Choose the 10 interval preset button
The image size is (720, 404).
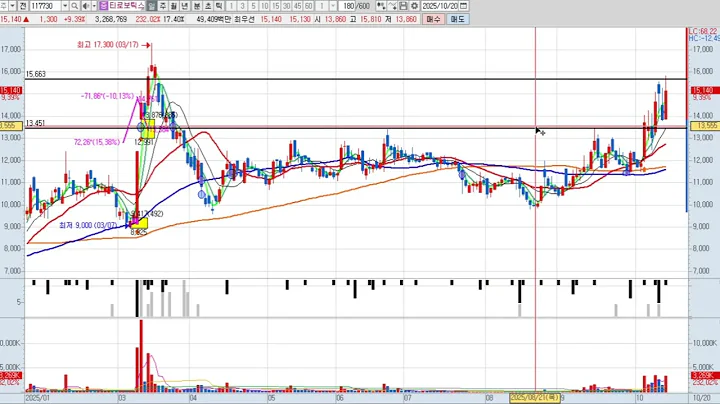[x=264, y=6]
